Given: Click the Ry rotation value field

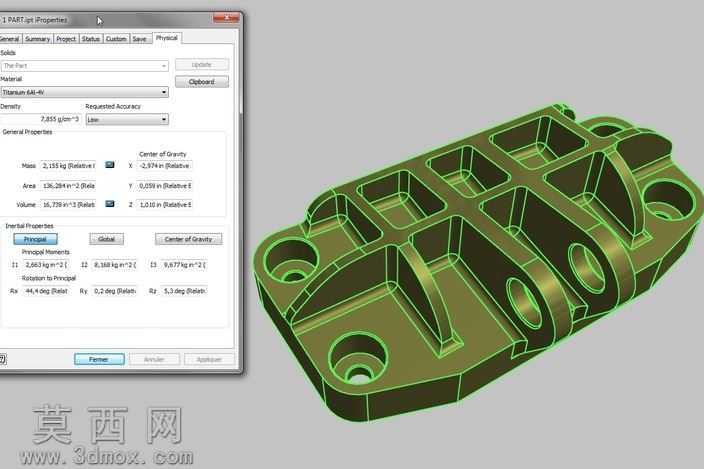Looking at the screenshot, I should pyautogui.click(x=114, y=291).
